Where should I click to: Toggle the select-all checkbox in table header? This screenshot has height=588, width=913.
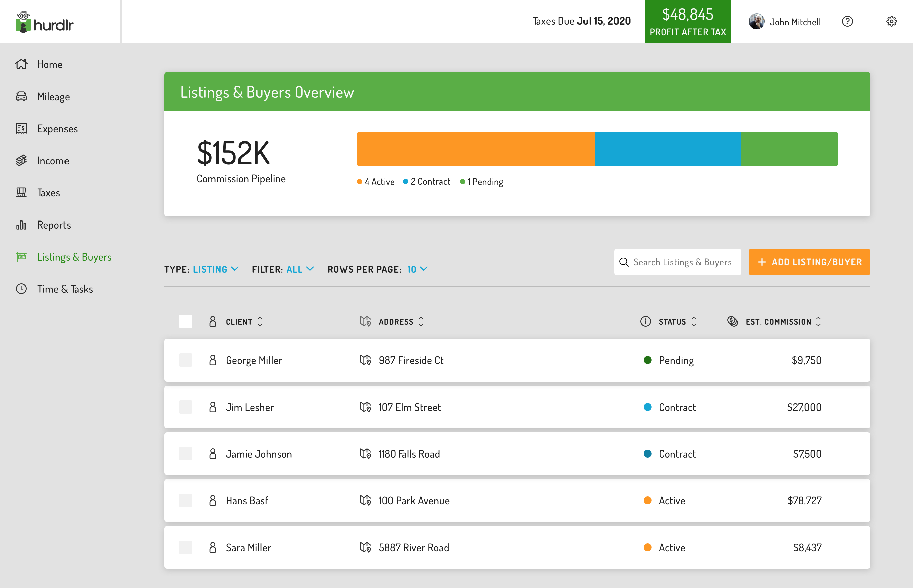point(185,321)
